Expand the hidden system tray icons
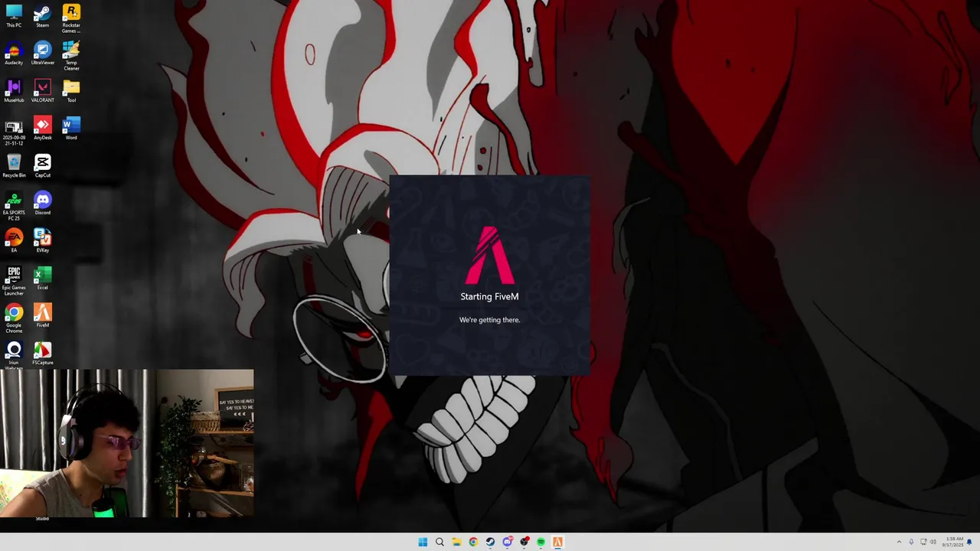 click(899, 542)
